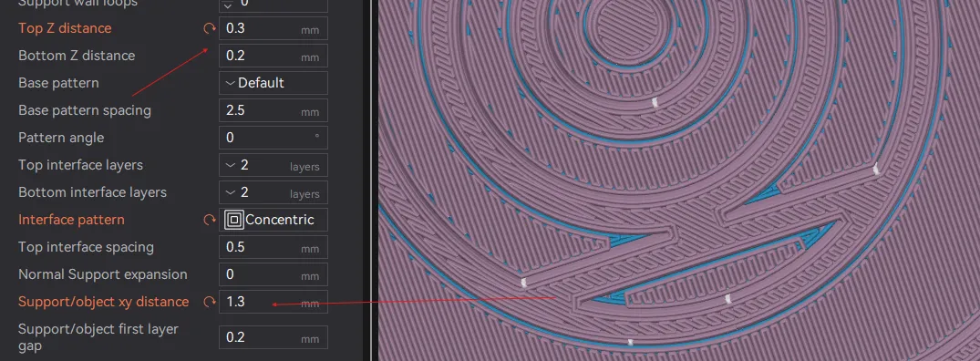Open the Base pattern dropdown
Screen dimensions: 980x361
273,83
